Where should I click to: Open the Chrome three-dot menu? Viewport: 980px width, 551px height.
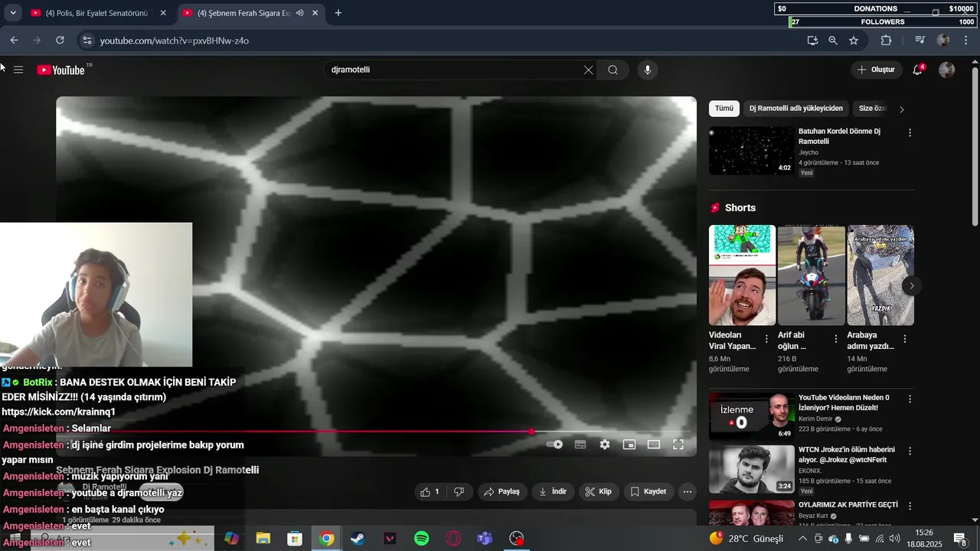[x=965, y=41]
